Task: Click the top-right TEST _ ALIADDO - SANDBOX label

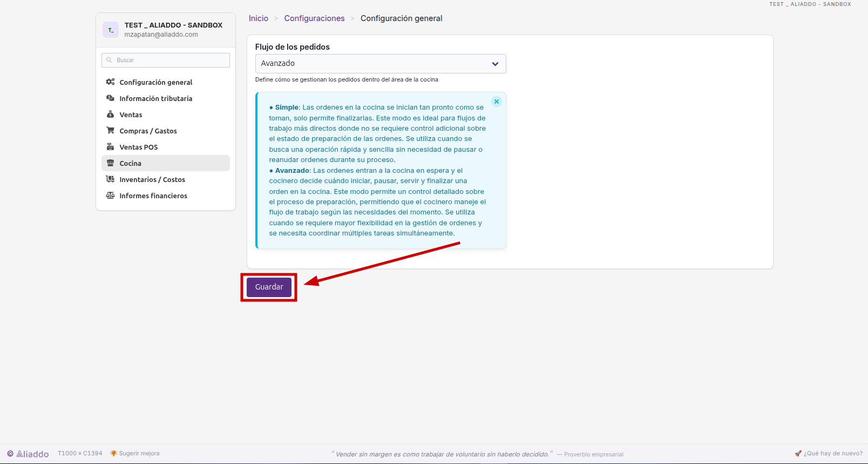Action: pyautogui.click(x=810, y=4)
